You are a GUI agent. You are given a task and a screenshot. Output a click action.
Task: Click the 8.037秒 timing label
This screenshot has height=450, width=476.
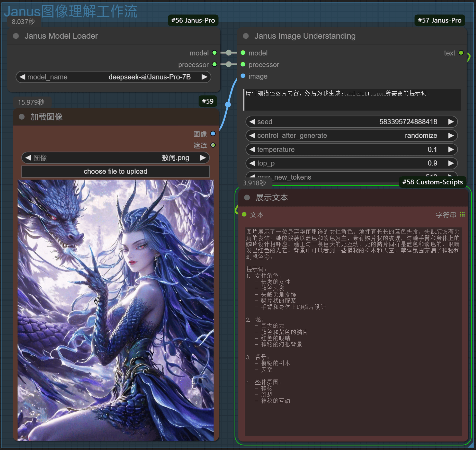coord(23,22)
